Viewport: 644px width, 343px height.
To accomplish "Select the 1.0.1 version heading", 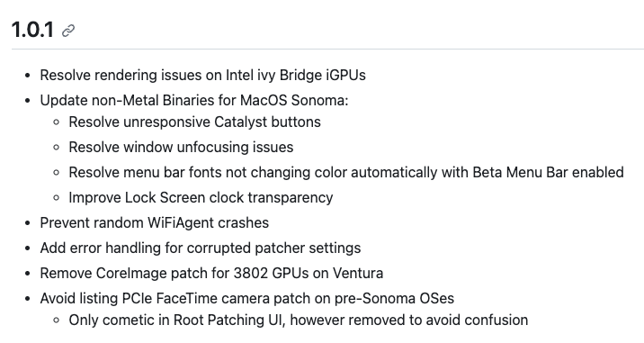I will 32,30.
